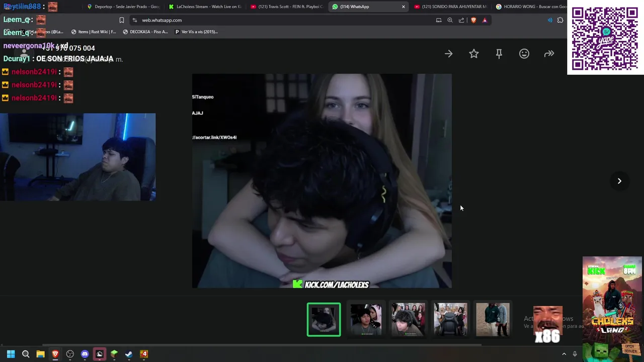The height and width of the screenshot is (362, 644).
Task: Open Brave browser from taskbar
Action: pyautogui.click(x=55, y=354)
